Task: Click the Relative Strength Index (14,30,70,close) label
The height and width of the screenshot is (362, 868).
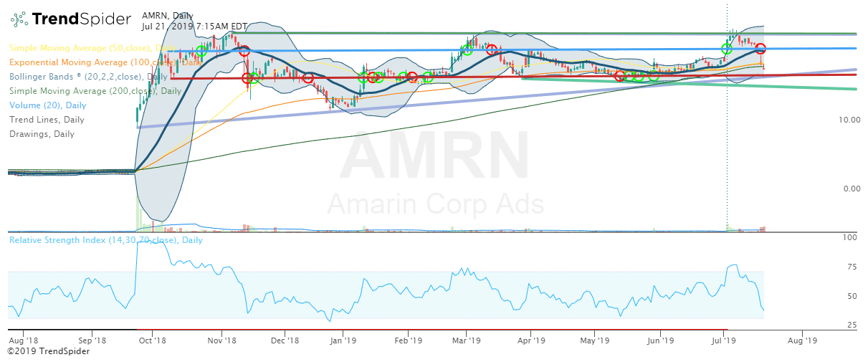Action: click(x=105, y=240)
